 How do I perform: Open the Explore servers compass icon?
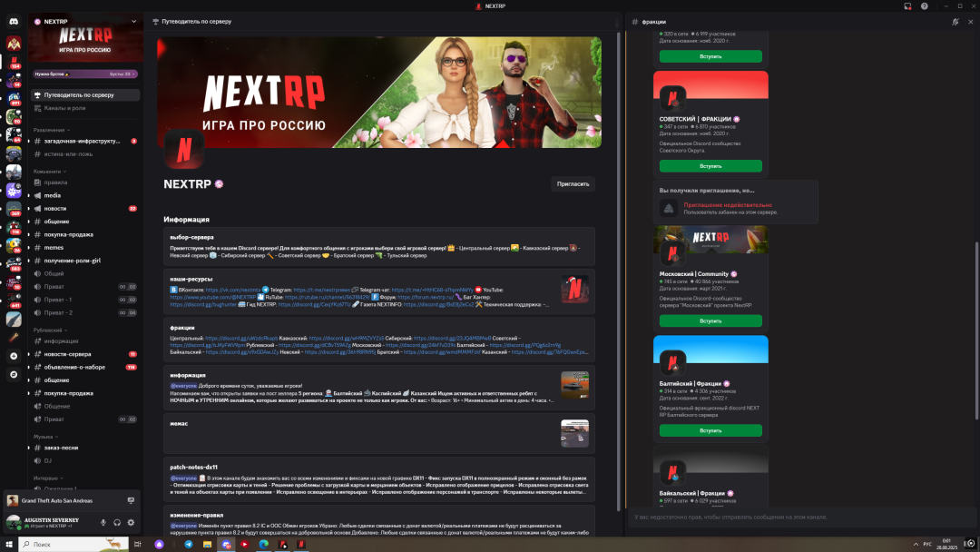tap(14, 374)
